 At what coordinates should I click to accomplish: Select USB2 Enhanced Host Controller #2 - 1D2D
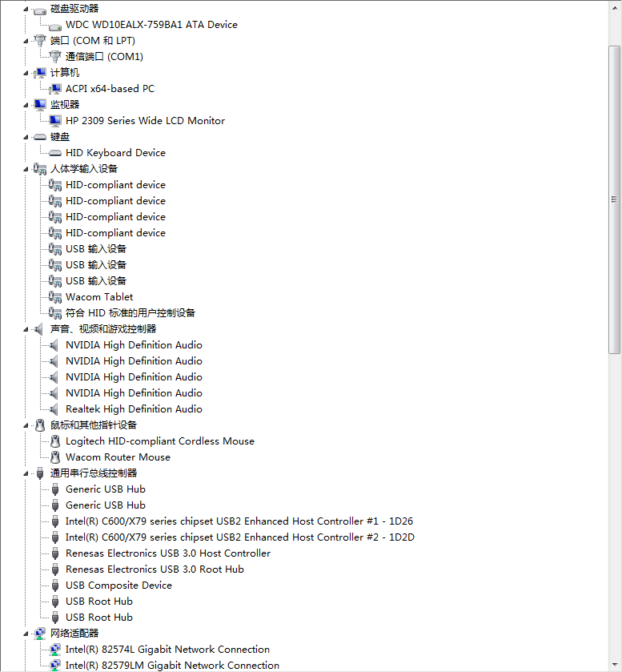tap(240, 537)
